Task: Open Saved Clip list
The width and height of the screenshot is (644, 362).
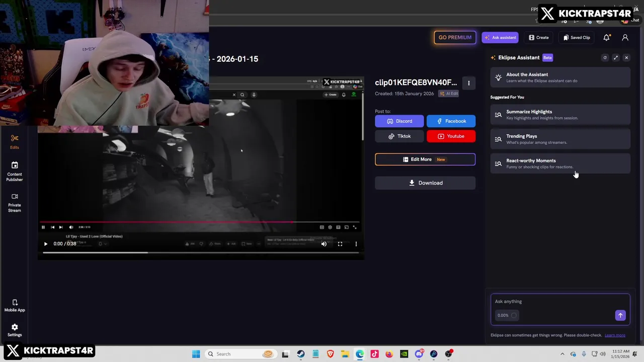Action: coord(577,37)
